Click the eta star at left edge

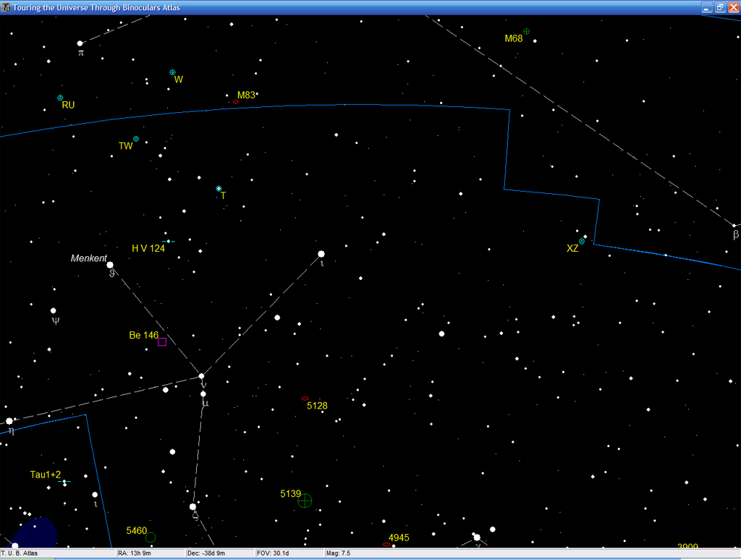coord(9,421)
